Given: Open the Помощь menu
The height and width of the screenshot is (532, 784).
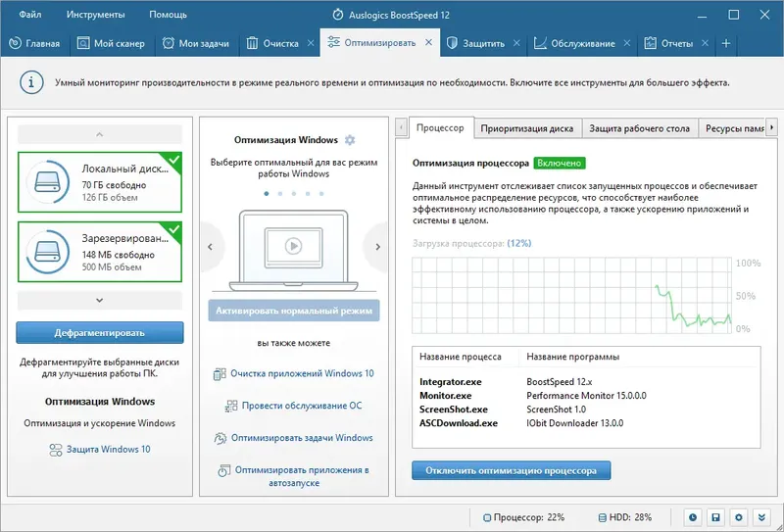Looking at the screenshot, I should click(x=168, y=15).
